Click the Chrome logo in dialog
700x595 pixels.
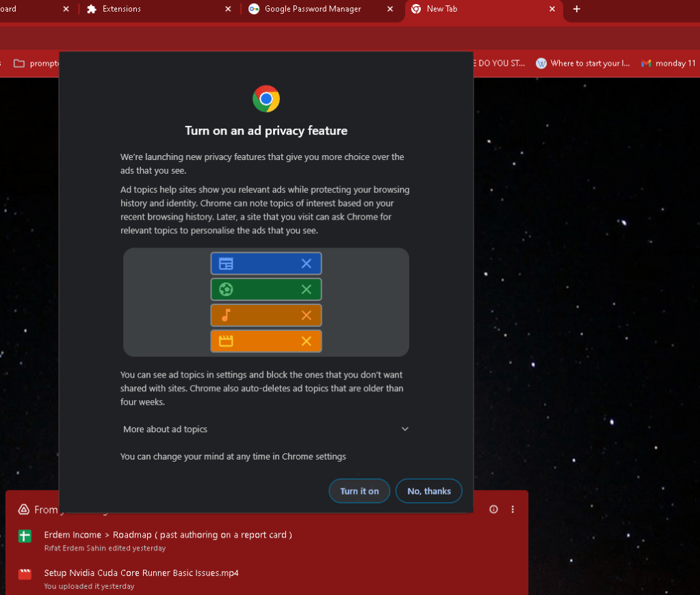click(266, 98)
